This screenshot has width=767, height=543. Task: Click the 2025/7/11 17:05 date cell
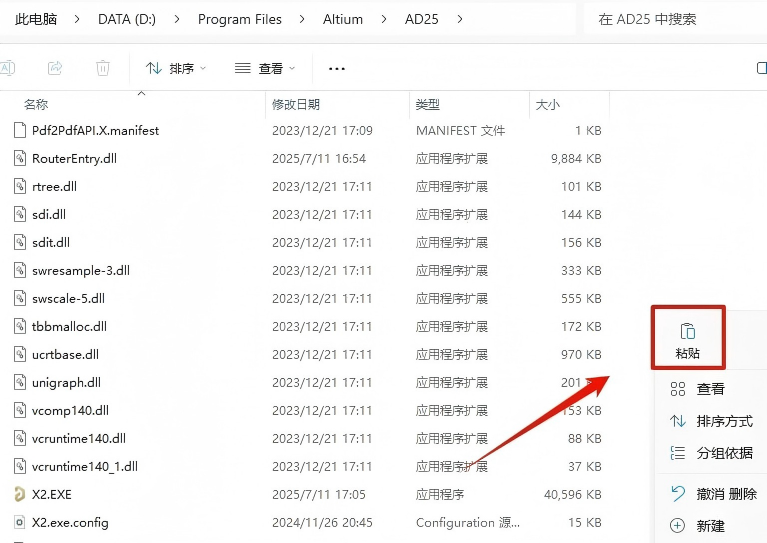[319, 495]
